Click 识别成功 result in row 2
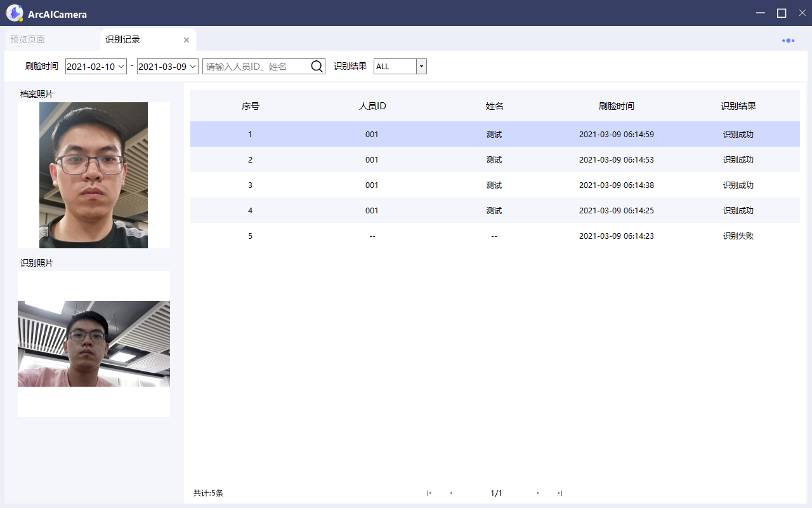Image resolution: width=812 pixels, height=508 pixels. [x=738, y=159]
